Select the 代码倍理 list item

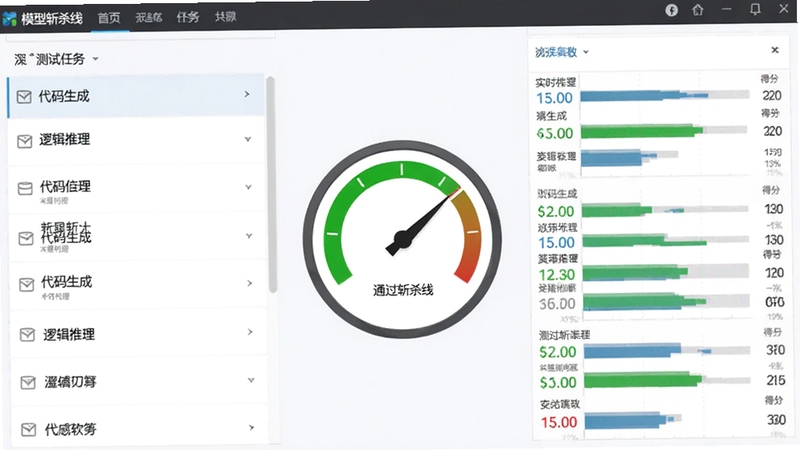[x=137, y=188]
